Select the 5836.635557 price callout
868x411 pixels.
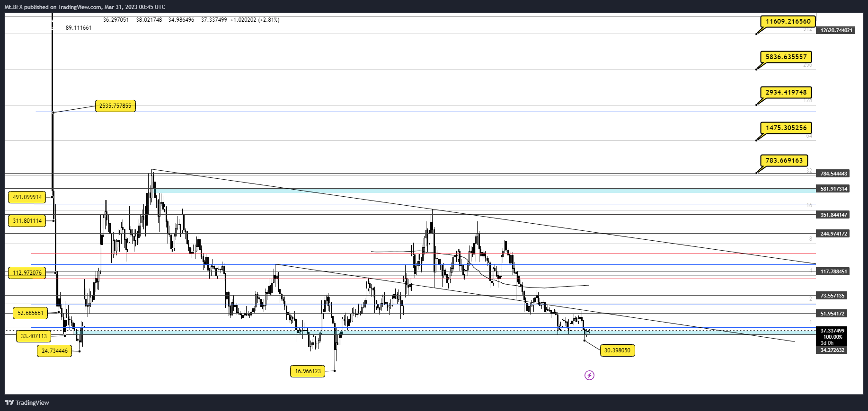coord(786,57)
